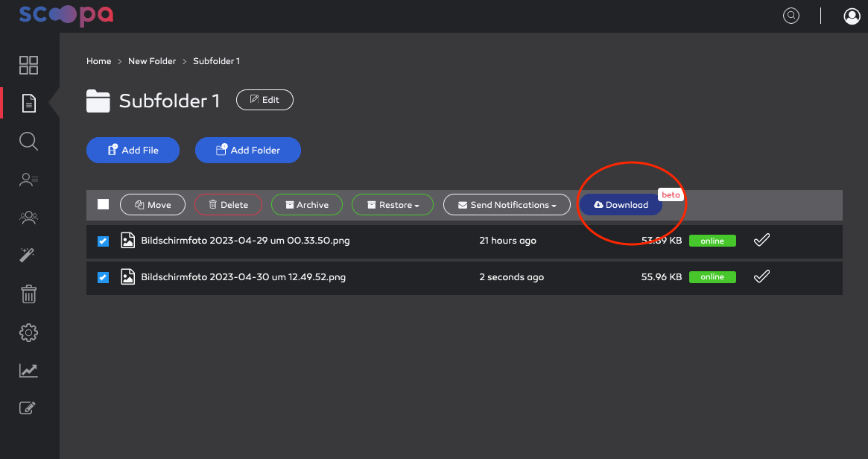Click image file icon for 00.33.50.png
This screenshot has height=459, width=868.
(x=128, y=240)
